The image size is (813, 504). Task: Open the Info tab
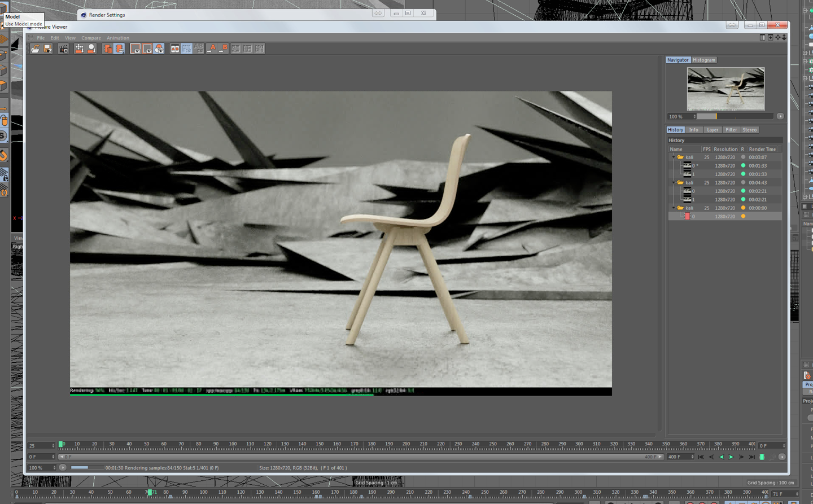click(x=694, y=130)
